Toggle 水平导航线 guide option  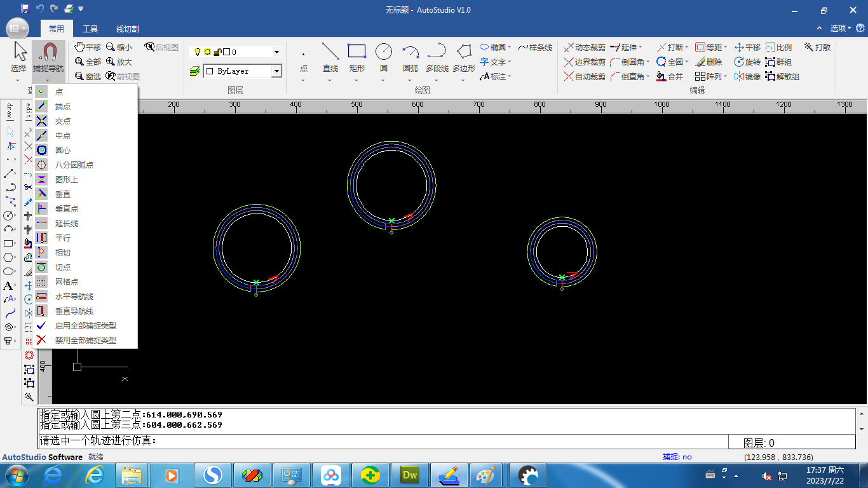[x=85, y=296]
